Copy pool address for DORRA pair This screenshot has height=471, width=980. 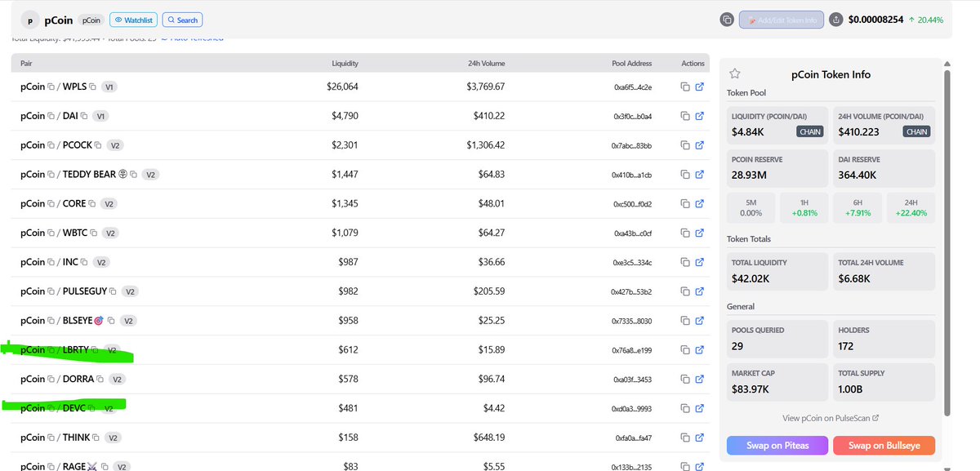click(x=686, y=380)
